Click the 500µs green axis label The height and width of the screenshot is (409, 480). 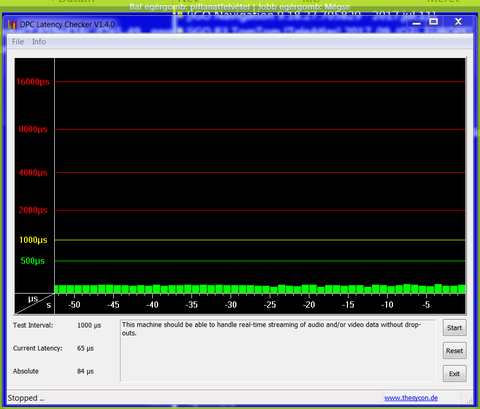[x=33, y=261]
